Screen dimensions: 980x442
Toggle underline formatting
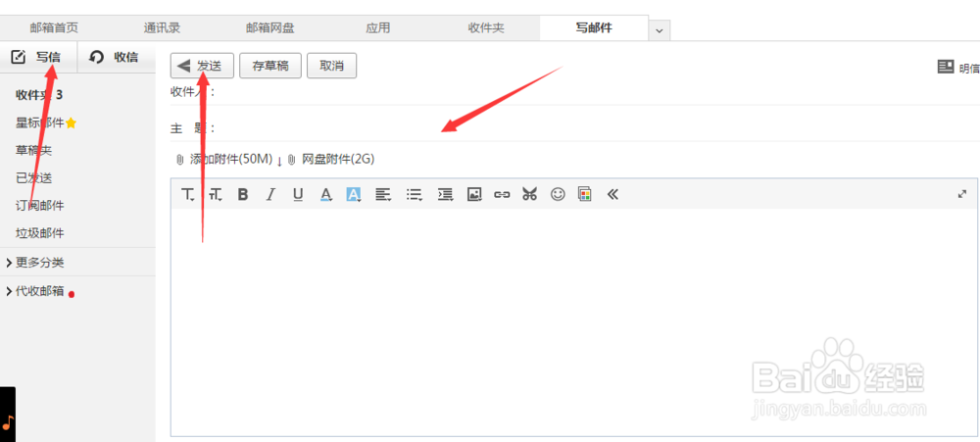click(298, 194)
